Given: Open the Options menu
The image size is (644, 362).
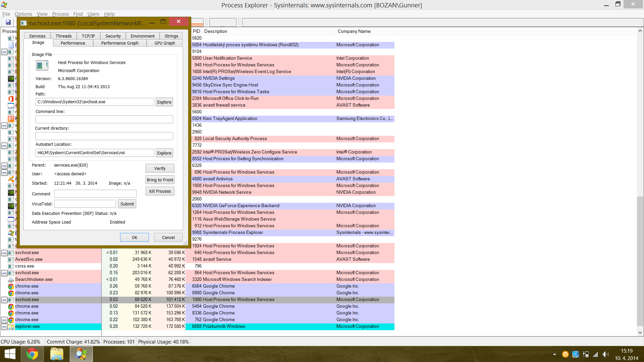Looking at the screenshot, I should (x=23, y=14).
